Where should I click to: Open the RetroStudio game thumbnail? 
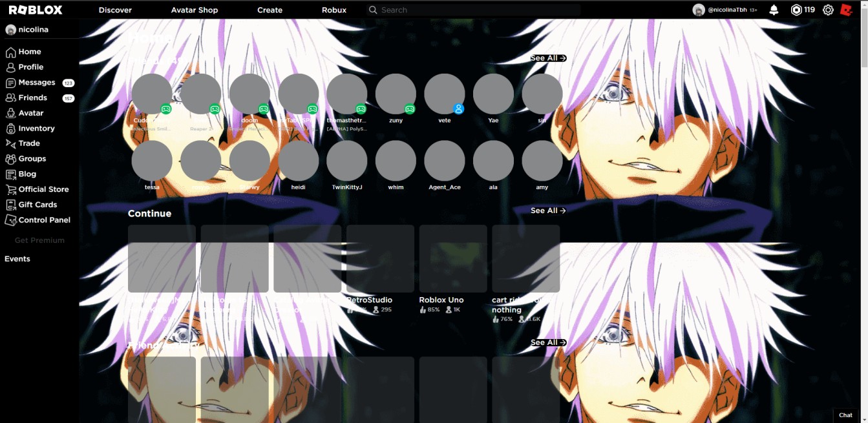(380, 258)
